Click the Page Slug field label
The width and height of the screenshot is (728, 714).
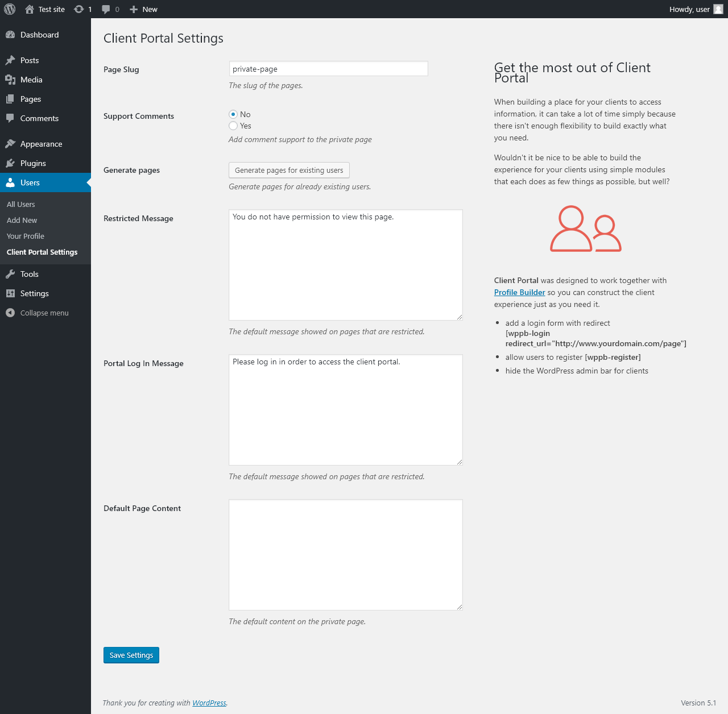point(121,69)
